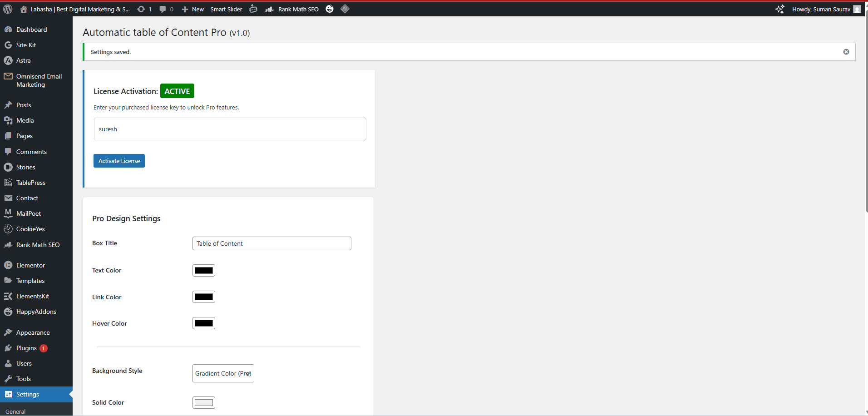Dismiss the Settings saved notice
The image size is (868, 416).
[x=846, y=51]
